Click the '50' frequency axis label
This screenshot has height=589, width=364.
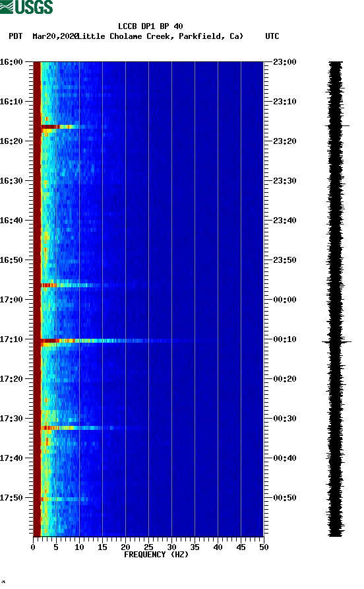pos(264,547)
